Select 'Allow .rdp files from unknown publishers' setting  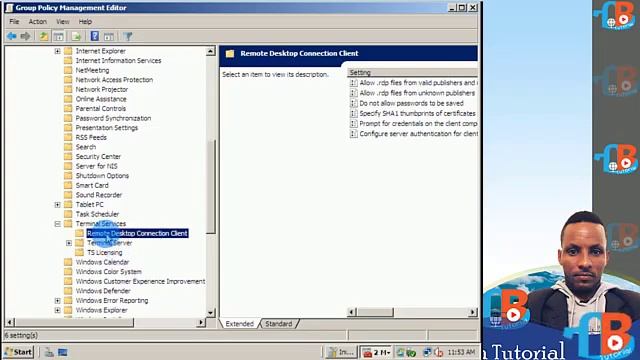point(417,93)
